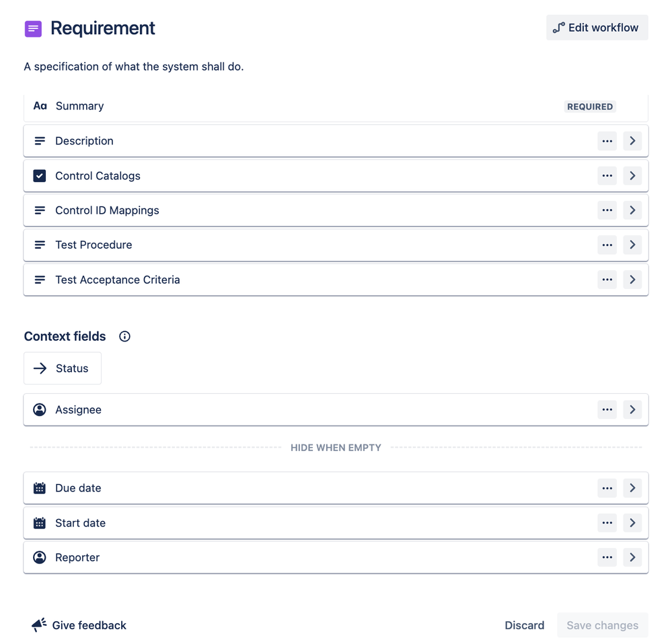Click the info icon next to Context fields
This screenshot has width=672, height=638.
tap(124, 336)
